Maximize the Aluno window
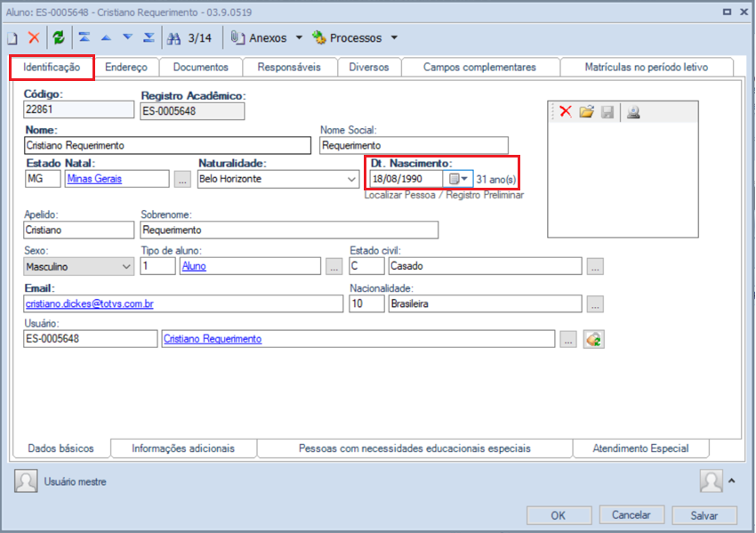756x533 pixels. 727,12
